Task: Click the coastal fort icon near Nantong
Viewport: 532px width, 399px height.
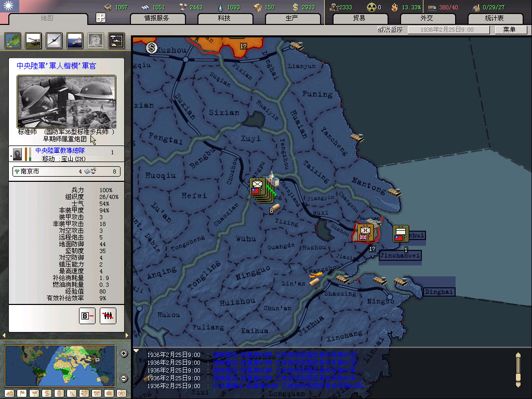Action: [394, 192]
